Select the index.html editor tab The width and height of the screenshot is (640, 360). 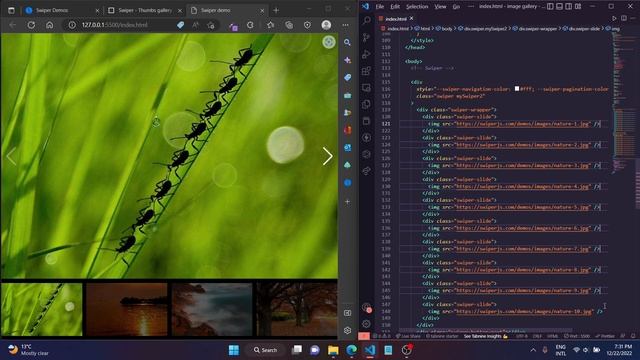(x=396, y=18)
